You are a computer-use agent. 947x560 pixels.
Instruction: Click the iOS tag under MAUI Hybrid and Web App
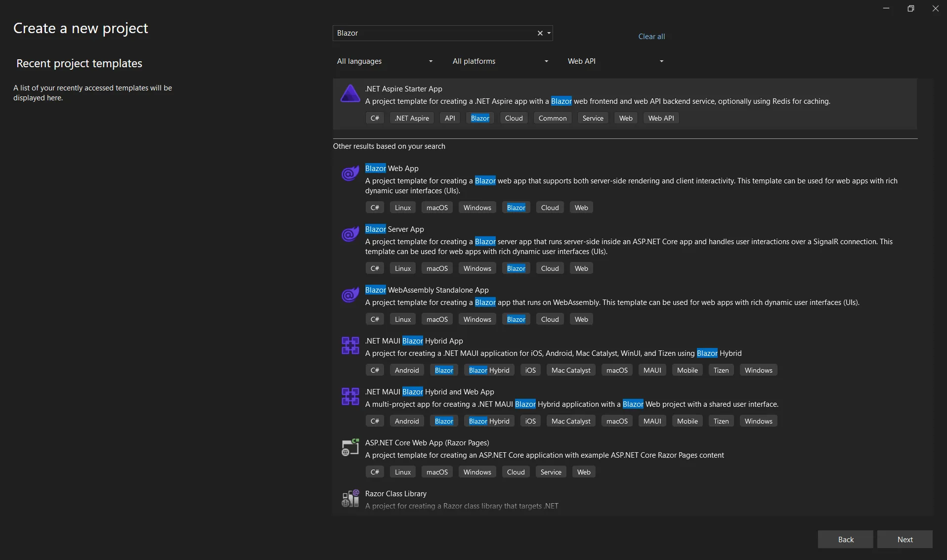(x=530, y=421)
